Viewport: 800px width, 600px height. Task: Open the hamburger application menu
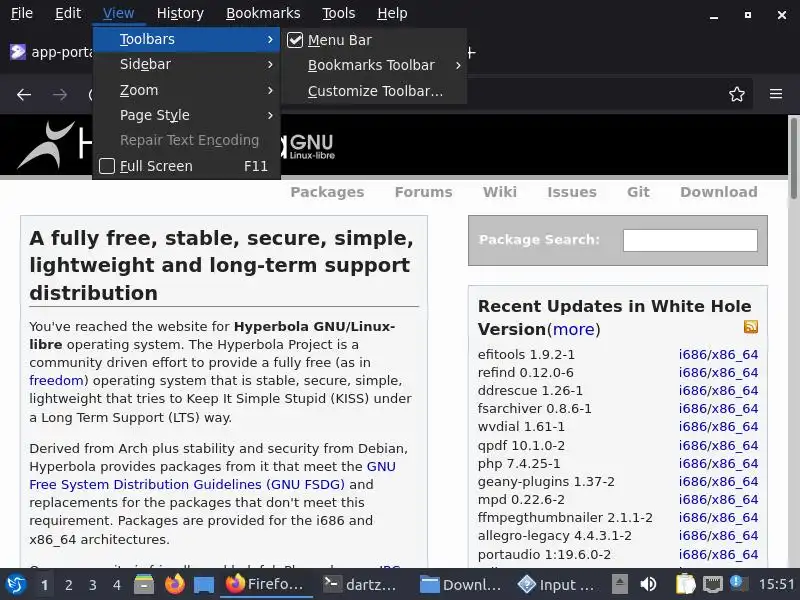click(776, 94)
